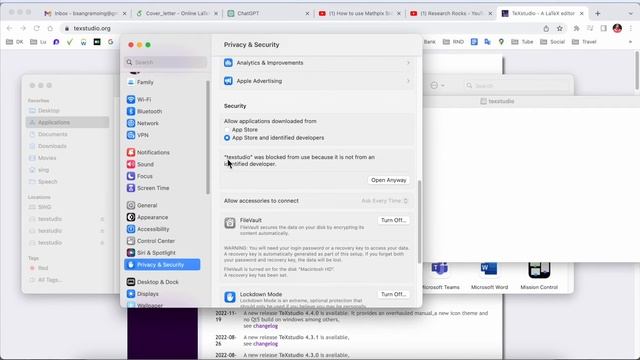Viewport: 640px width, 360px height.
Task: Click the Microsoft Word app icon in Finder
Action: 489,269
